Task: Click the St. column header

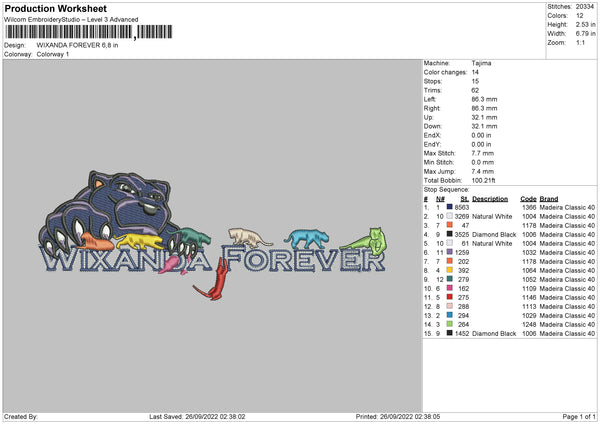Action: pos(465,199)
